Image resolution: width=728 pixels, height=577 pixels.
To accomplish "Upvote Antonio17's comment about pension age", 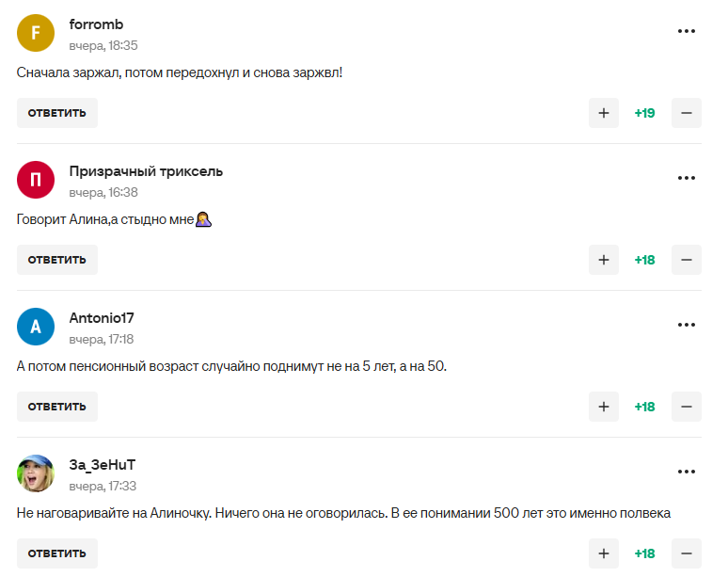I will coord(604,407).
